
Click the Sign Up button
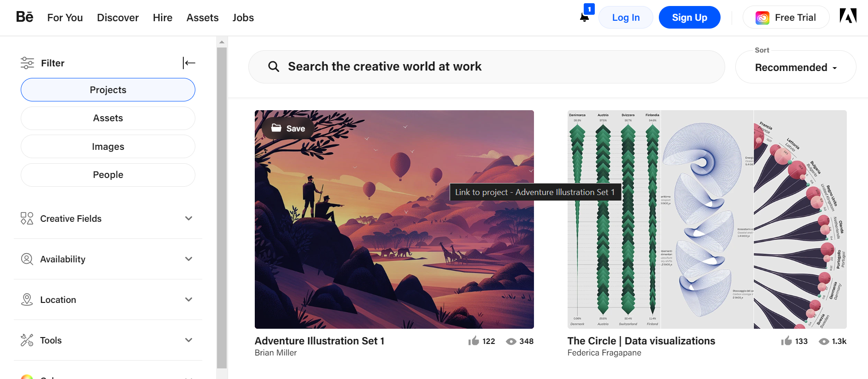click(689, 18)
